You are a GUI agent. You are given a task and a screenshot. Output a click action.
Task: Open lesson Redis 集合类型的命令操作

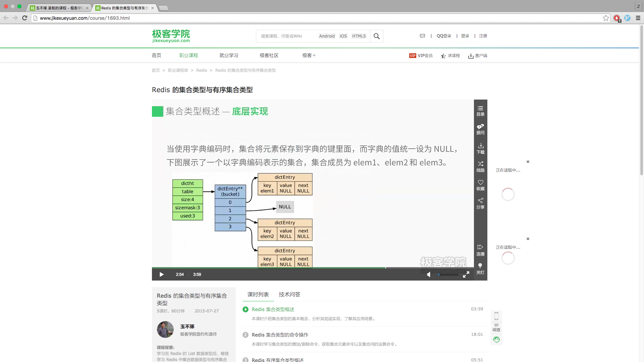coord(280,335)
